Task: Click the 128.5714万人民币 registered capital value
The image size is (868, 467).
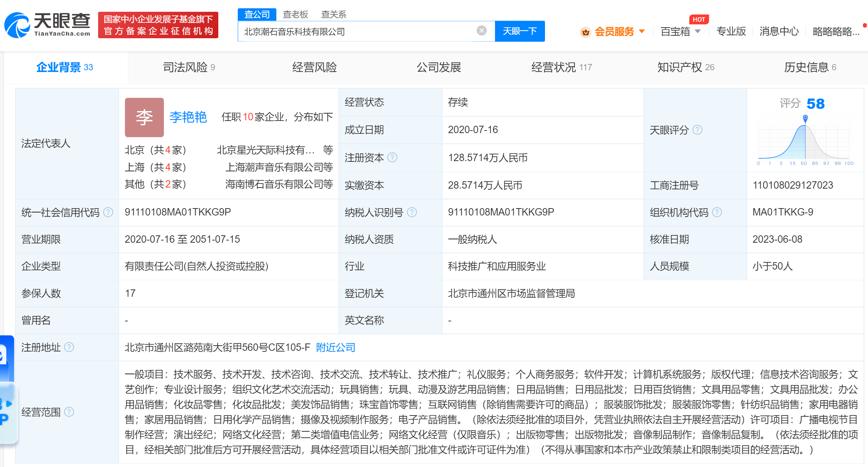Action: point(488,158)
